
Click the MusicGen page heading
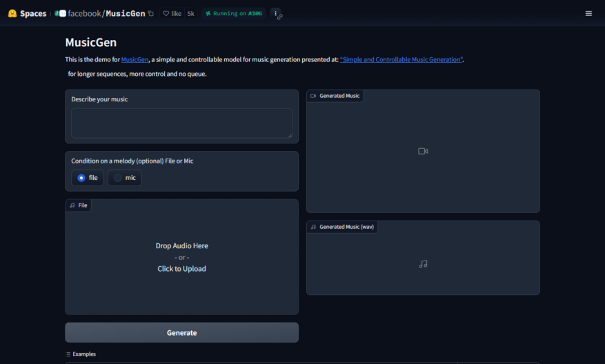[x=90, y=43]
